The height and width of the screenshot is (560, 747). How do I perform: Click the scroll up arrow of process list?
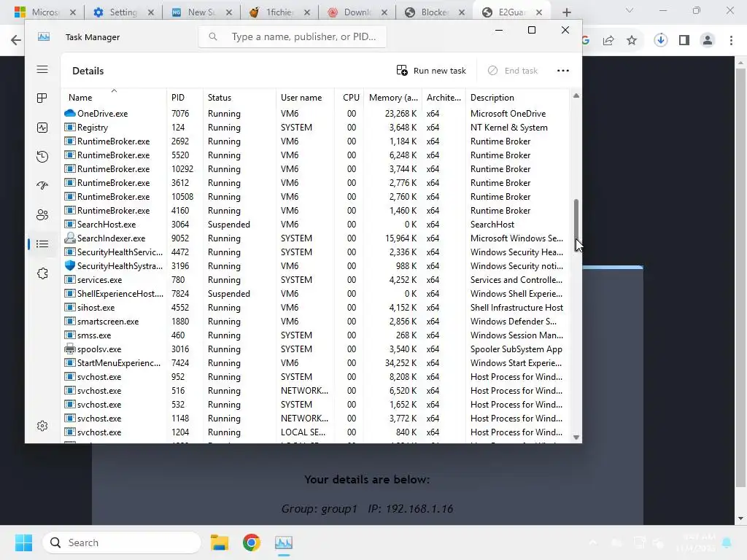(576, 96)
